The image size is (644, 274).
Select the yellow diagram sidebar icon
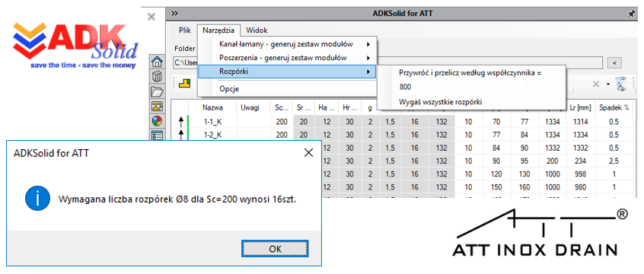coord(157,106)
